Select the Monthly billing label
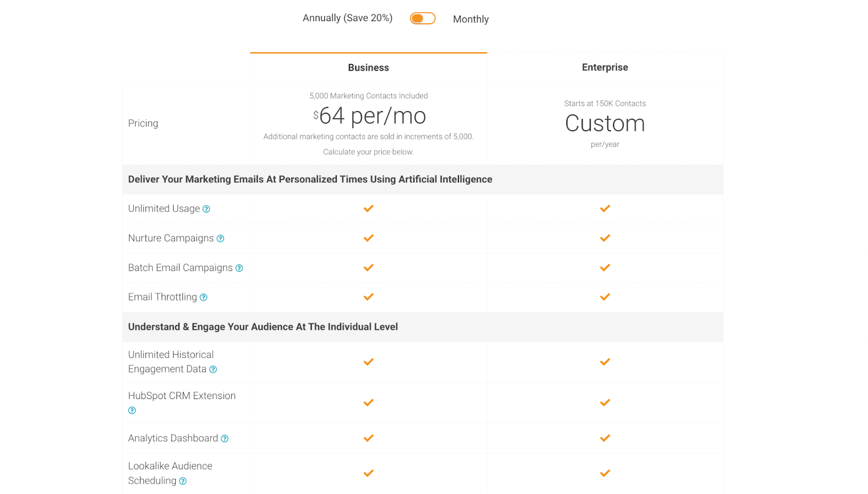The height and width of the screenshot is (494, 868). 470,20
